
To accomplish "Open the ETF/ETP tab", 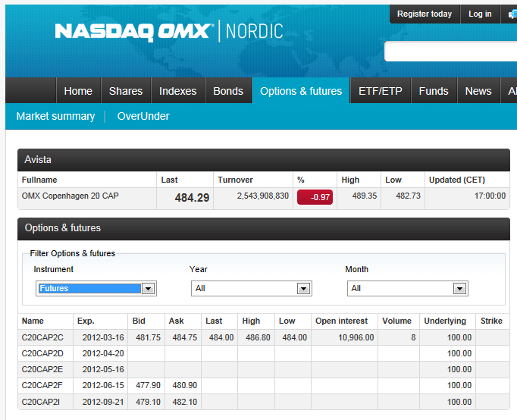I will tap(381, 91).
